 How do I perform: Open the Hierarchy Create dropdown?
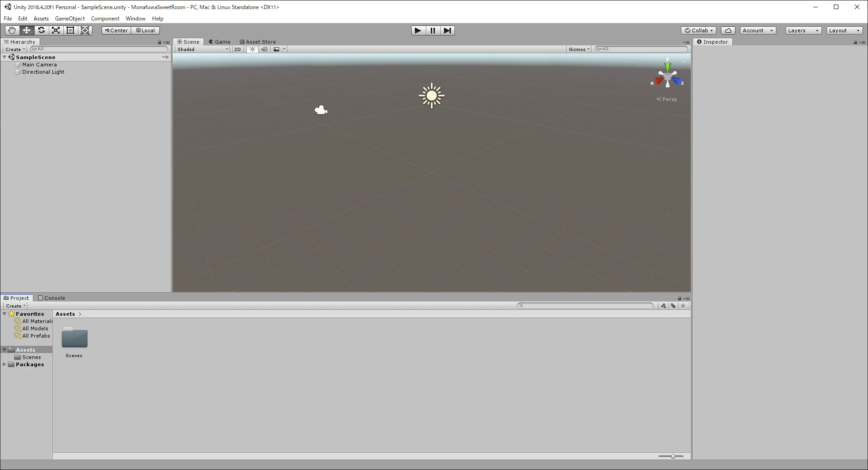(x=15, y=49)
